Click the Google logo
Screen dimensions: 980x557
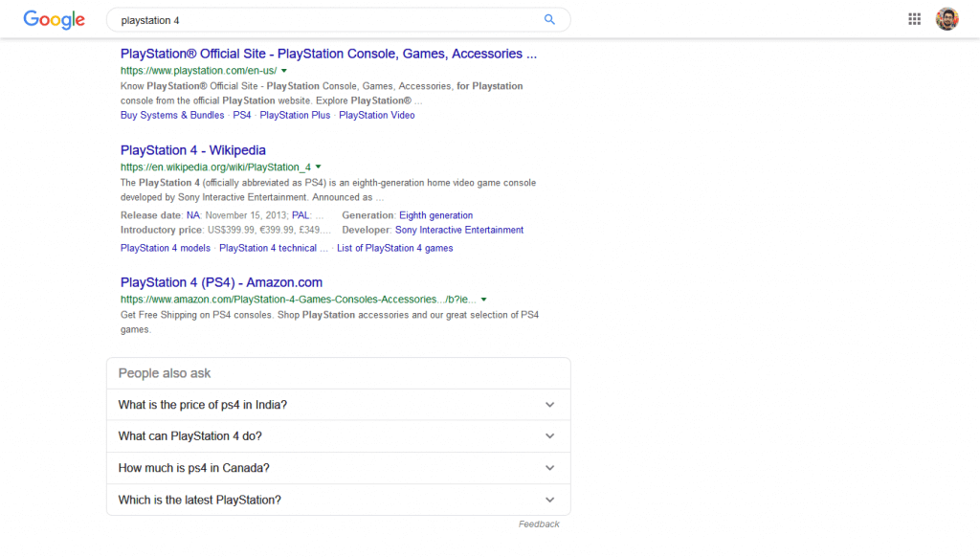tap(54, 19)
